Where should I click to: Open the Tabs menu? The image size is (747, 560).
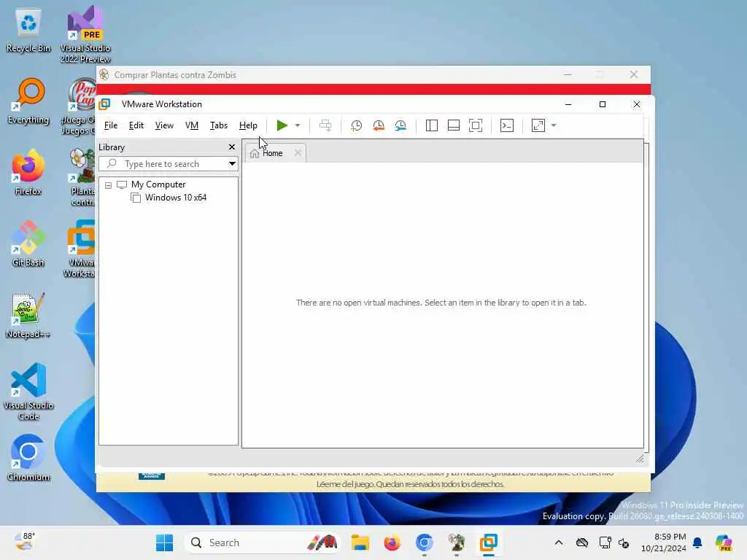tap(219, 125)
